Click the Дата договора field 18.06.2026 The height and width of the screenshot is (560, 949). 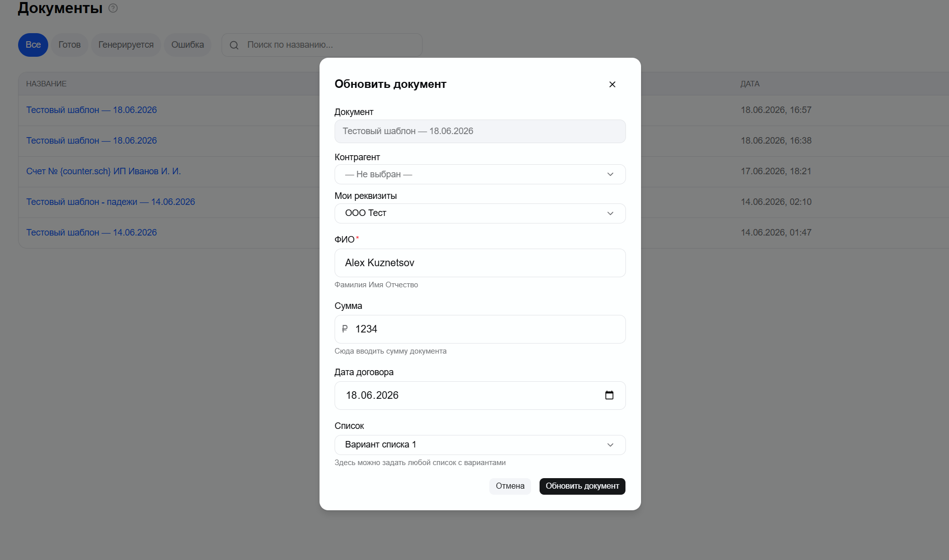point(480,395)
